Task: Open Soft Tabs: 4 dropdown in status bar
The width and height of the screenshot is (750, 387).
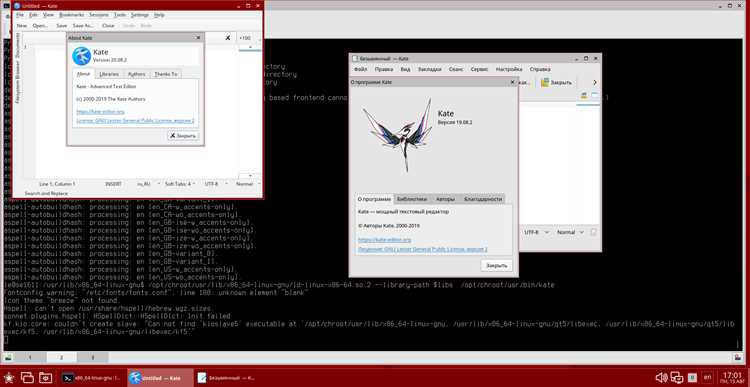Action: coord(180,184)
